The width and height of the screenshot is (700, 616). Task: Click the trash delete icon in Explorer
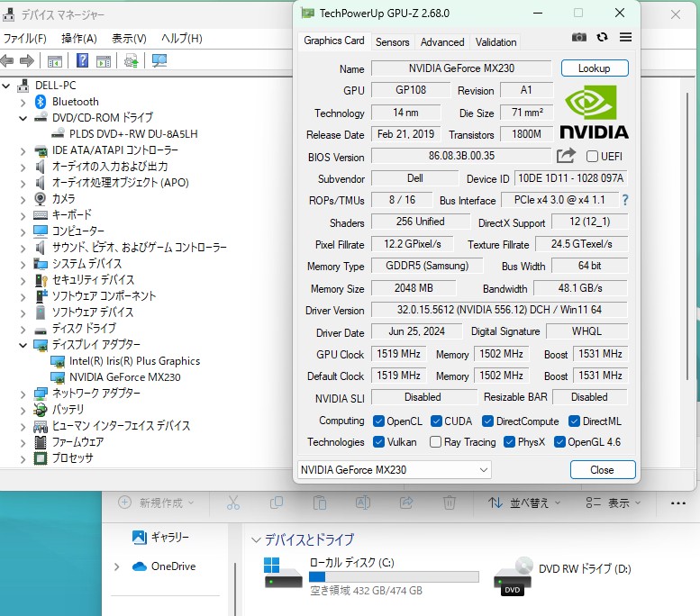[x=450, y=503]
